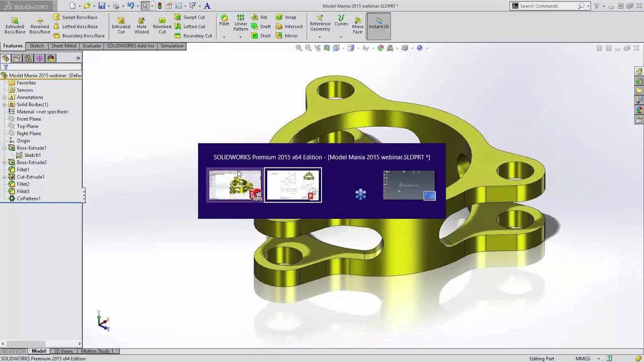Open Fillet dropdown arrow
Viewport: 644px width, 362px height.
pyautogui.click(x=224, y=37)
